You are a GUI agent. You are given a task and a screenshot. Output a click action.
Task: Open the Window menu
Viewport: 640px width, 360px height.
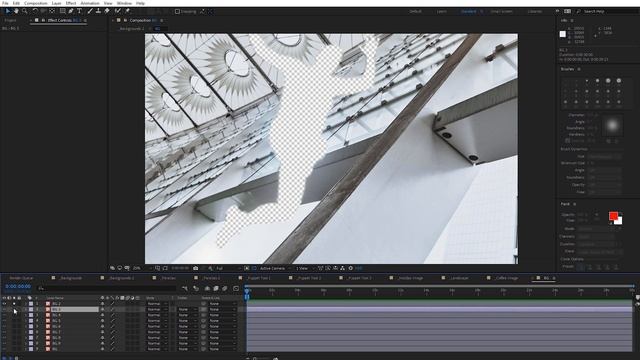[124, 3]
